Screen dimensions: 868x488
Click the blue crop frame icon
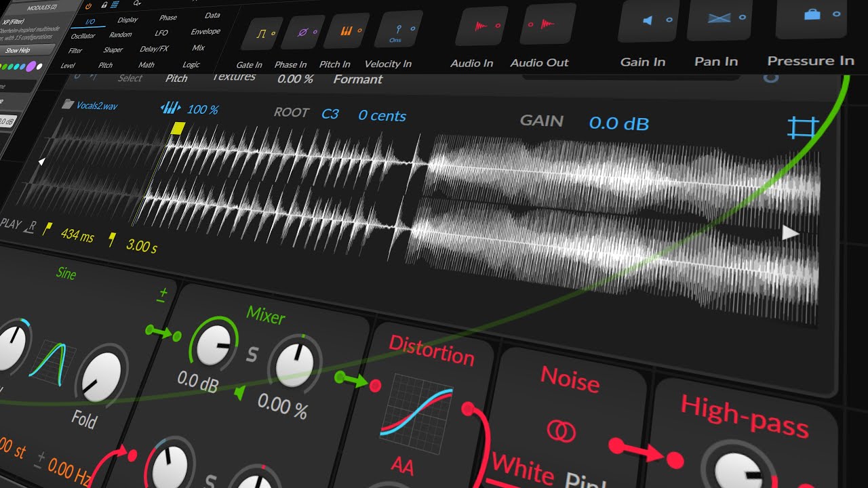(803, 127)
